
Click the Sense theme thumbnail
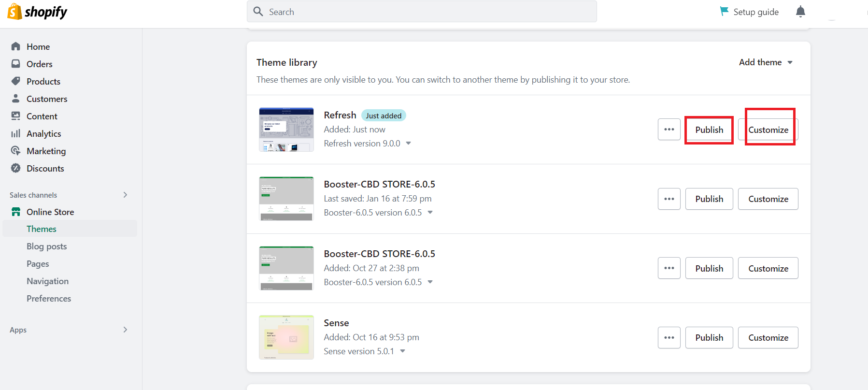click(x=286, y=337)
